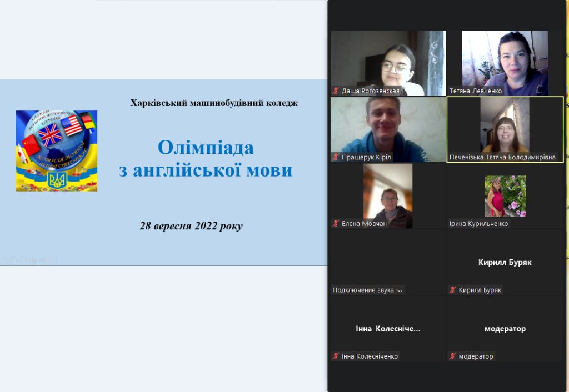
Task: Click muted microphone icon beside Інна Колесніченко
Action: [x=336, y=356]
